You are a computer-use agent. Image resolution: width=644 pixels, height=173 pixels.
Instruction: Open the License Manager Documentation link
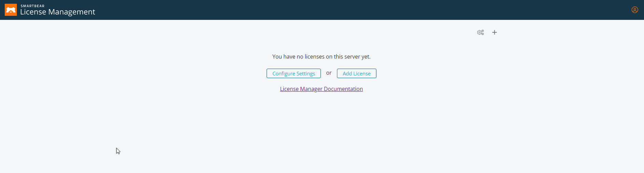click(x=321, y=89)
